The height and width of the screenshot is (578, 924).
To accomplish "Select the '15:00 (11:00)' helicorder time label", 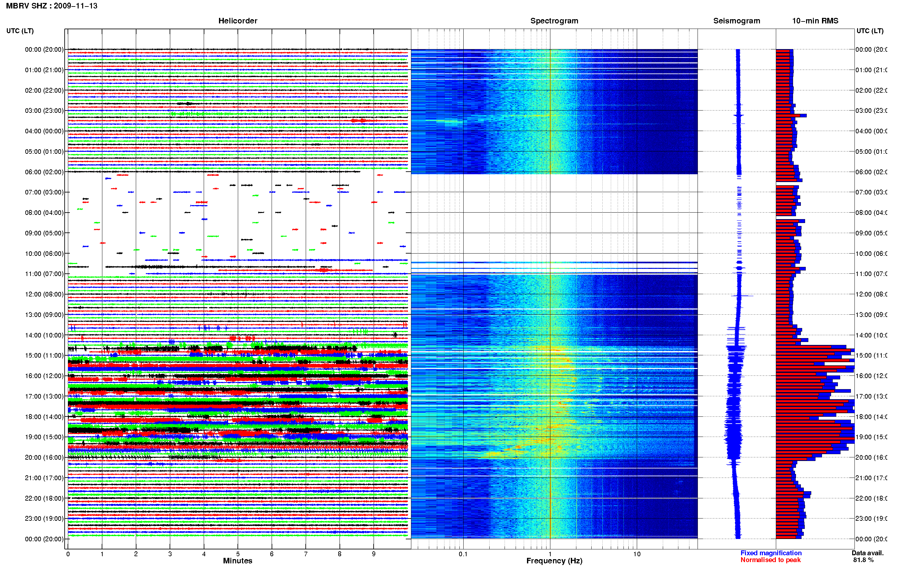I will click(x=44, y=355).
